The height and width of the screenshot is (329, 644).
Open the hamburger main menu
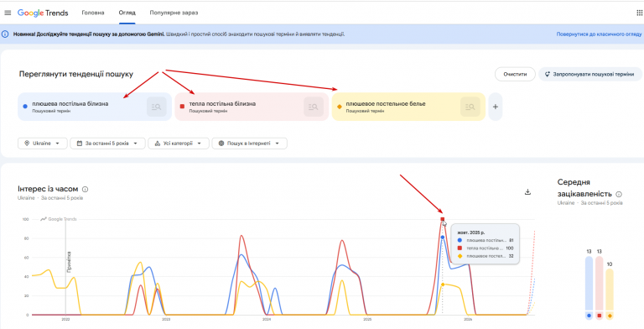8,13
